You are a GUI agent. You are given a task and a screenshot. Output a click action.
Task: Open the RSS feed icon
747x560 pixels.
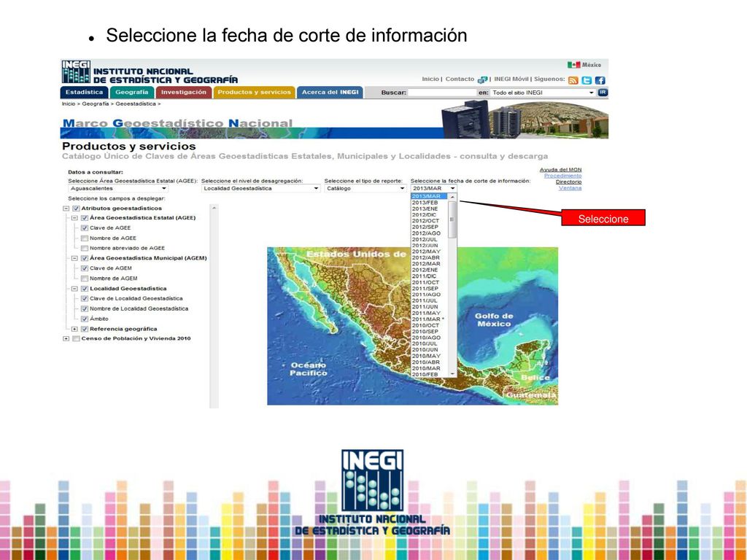[x=573, y=80]
